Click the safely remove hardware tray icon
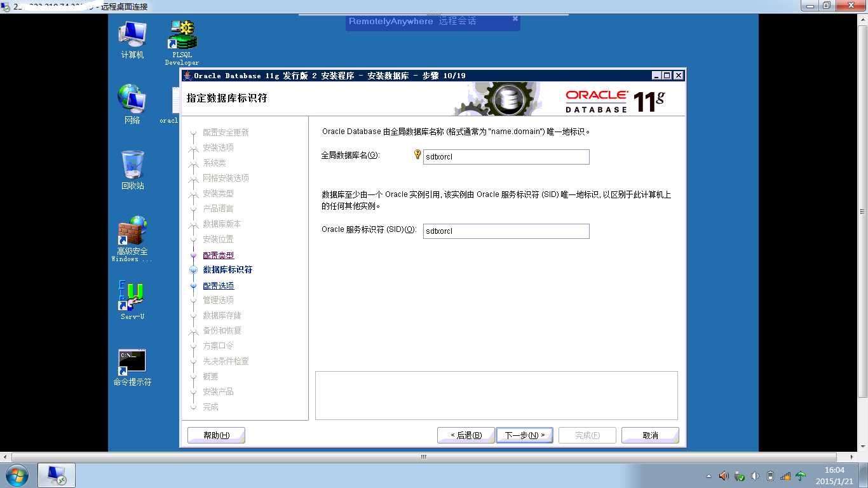This screenshot has width=868, height=488. click(x=739, y=476)
